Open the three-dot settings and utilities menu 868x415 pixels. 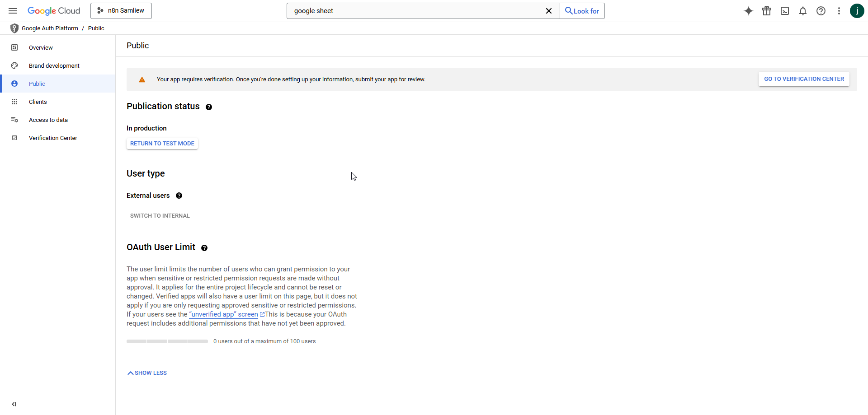pyautogui.click(x=839, y=11)
